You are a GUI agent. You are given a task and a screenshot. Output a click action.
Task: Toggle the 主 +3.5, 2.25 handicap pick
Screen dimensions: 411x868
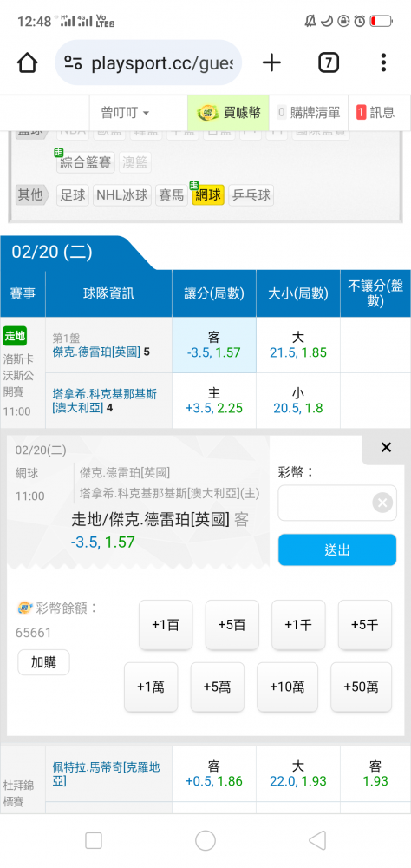click(x=214, y=400)
